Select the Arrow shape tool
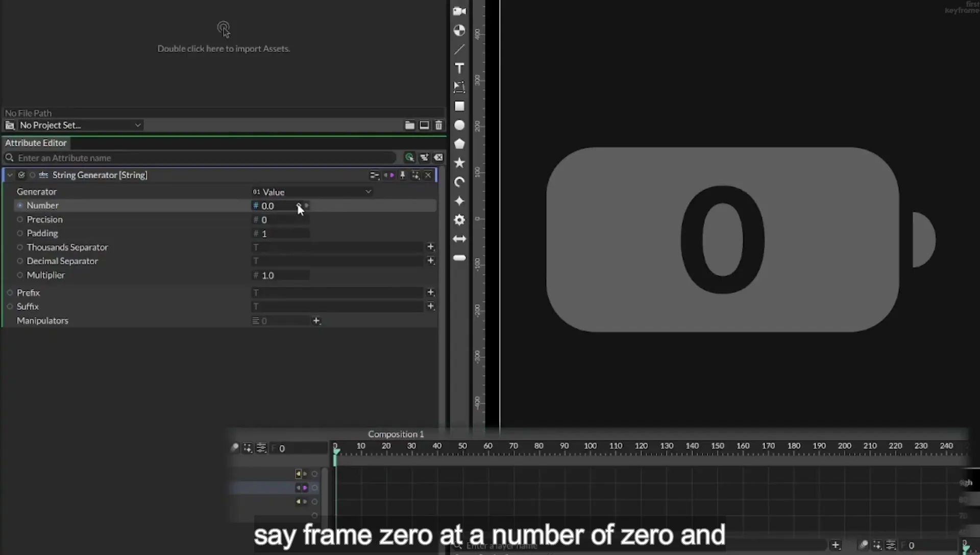 (459, 239)
